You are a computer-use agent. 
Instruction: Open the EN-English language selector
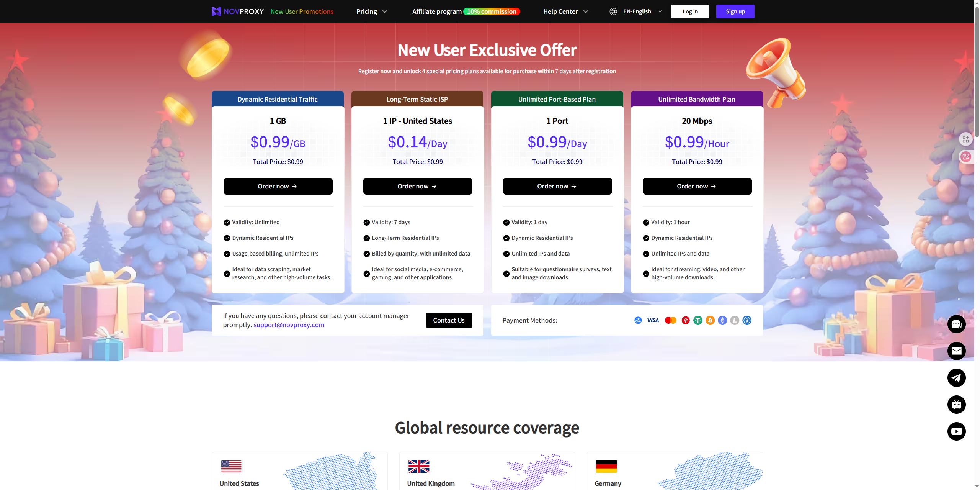click(x=636, y=11)
